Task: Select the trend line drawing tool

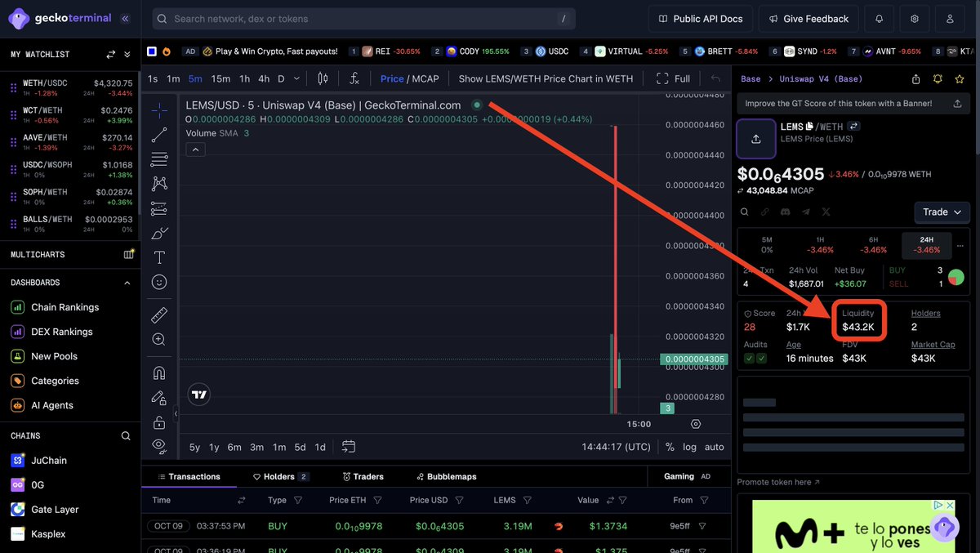Action: pos(159,135)
